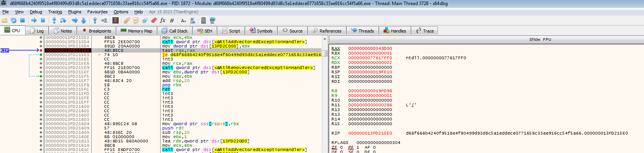Toggle breakpoint bullet at address 13FD215E9
The height and width of the screenshot is (153, 644).
click(x=41, y=68)
